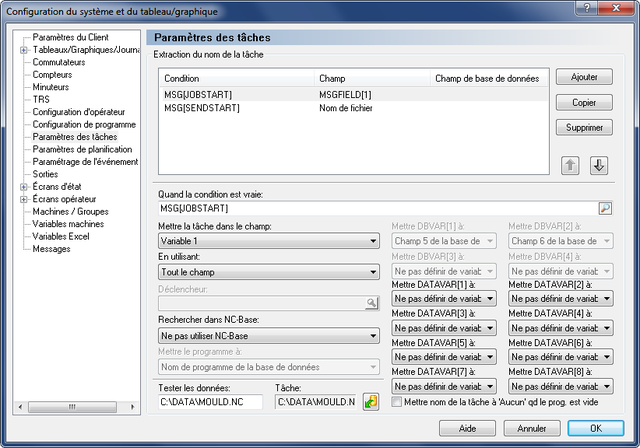
Task: Open the DATAVAR[1] dropdown
Action: point(444,299)
